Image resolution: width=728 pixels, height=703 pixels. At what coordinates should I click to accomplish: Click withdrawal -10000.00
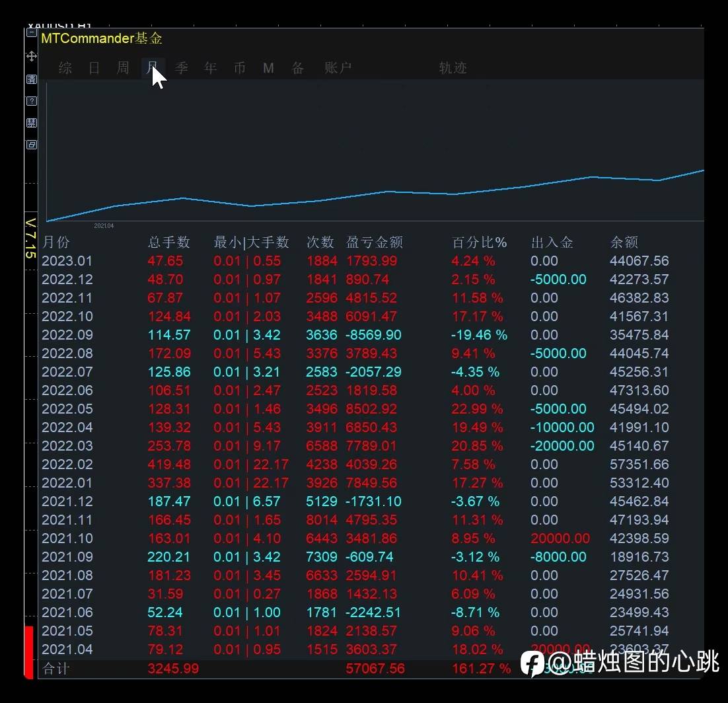562,427
